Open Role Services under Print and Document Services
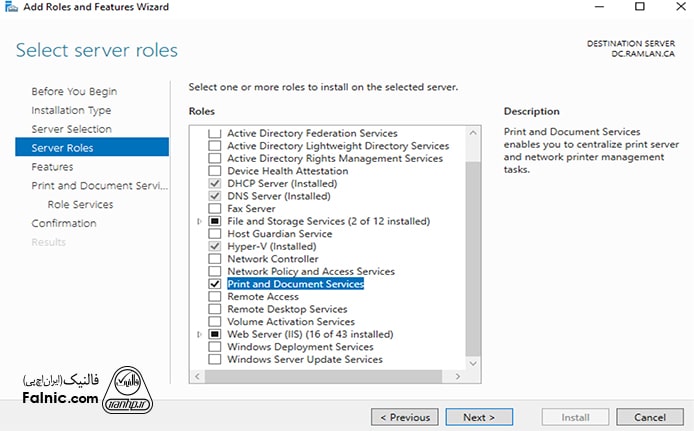Viewport: 694px width, 431px height. pyautogui.click(x=80, y=204)
